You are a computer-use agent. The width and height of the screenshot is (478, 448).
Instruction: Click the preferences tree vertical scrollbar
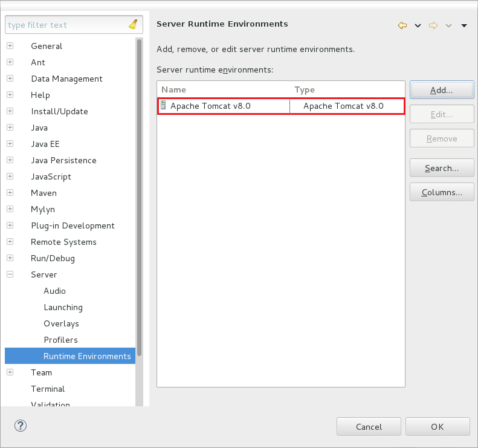coord(140,198)
